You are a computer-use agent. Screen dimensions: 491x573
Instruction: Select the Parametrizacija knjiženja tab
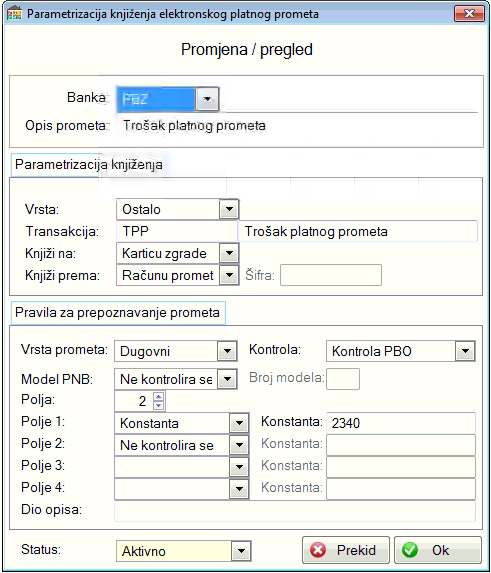tap(88, 164)
